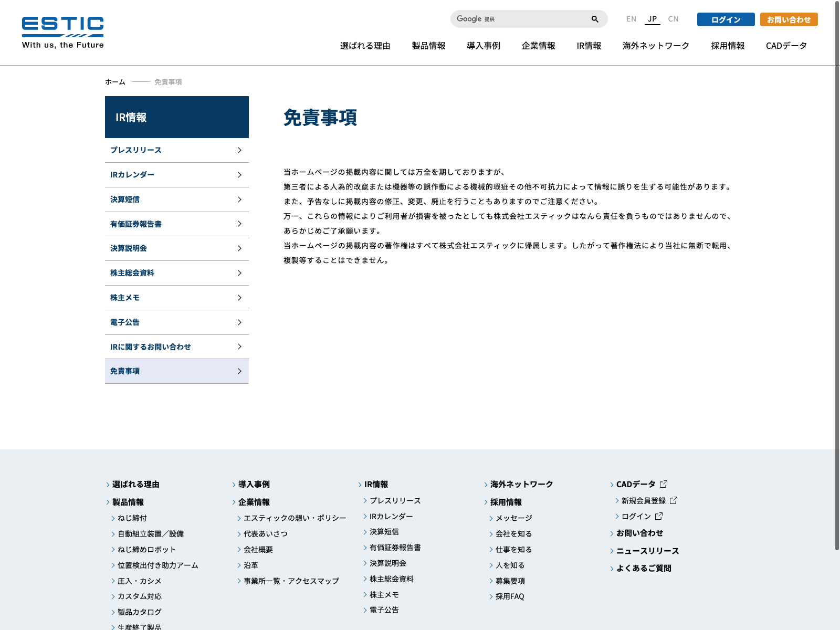Click chevron arrow on プレスリリース sidebar row
This screenshot has width=840, height=630.
239,150
